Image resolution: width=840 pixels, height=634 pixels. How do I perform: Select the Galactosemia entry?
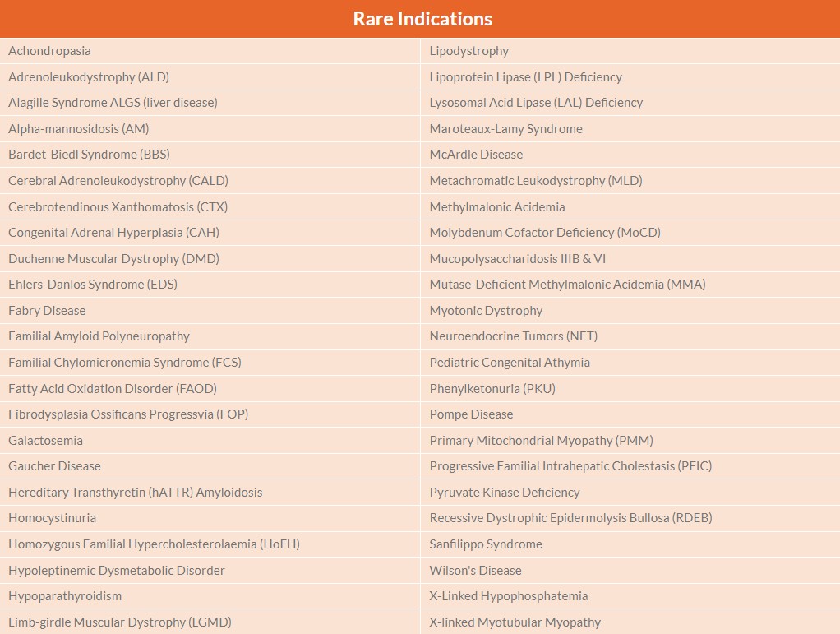point(46,441)
